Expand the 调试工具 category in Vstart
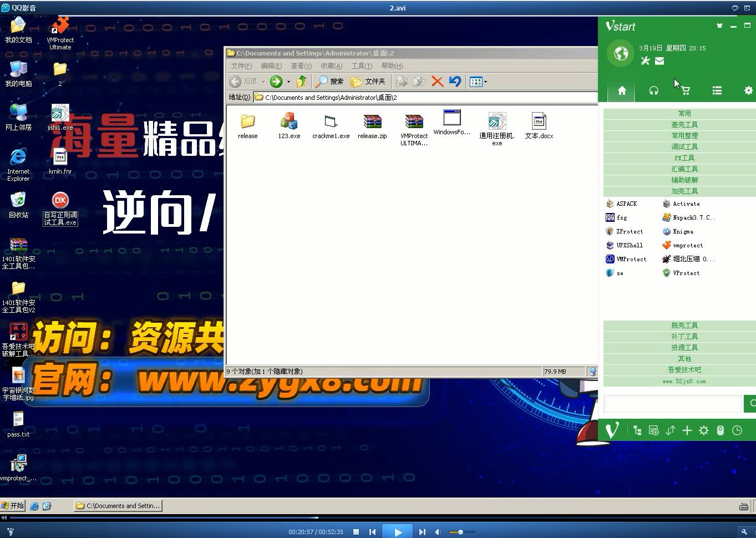Viewport: 756px width, 538px height. 684,147
